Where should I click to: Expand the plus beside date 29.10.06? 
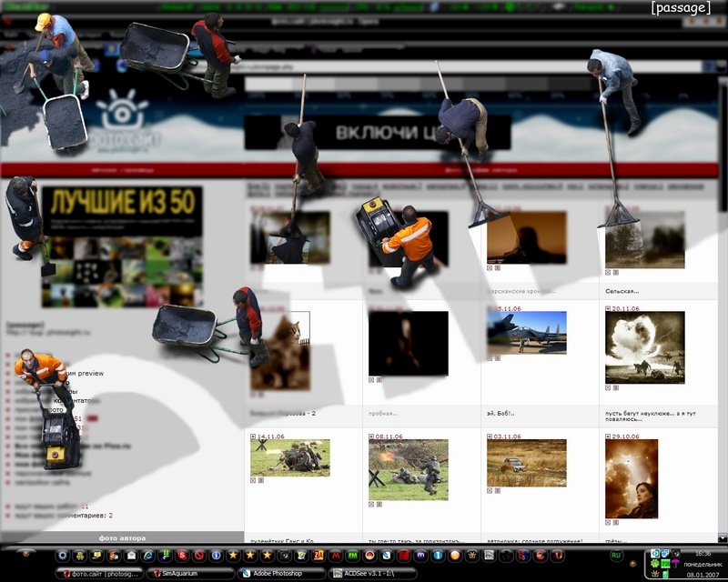(x=608, y=436)
